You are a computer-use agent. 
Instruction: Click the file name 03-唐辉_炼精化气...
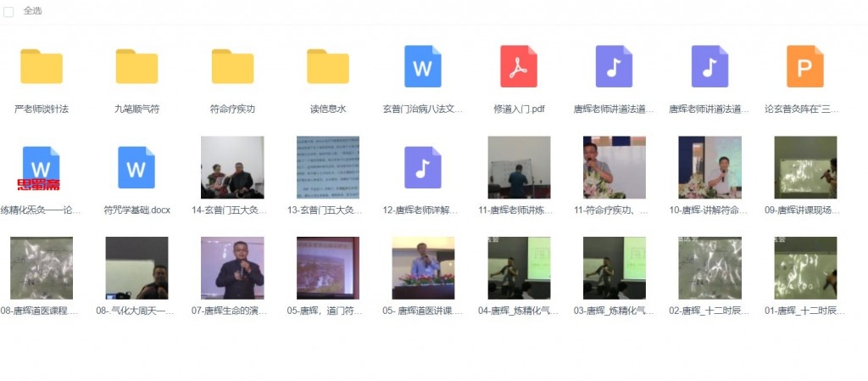[615, 311]
